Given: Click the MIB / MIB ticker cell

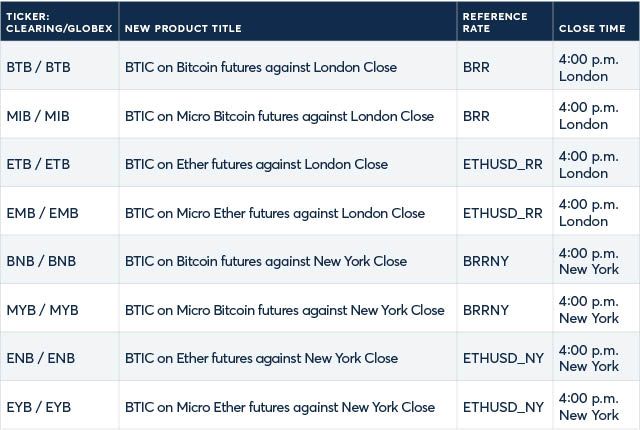Looking at the screenshot, I should 38,116.
